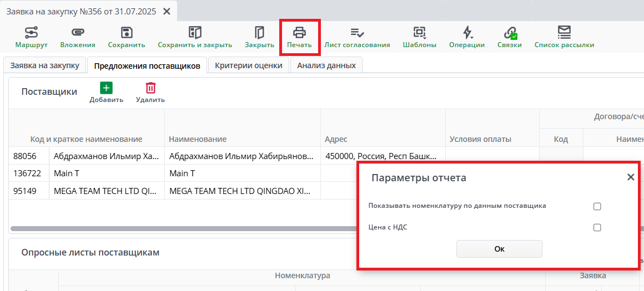644x291 pixels.
Task: Enable Показывать номенклатуру по данным поставщика
Action: tap(597, 207)
